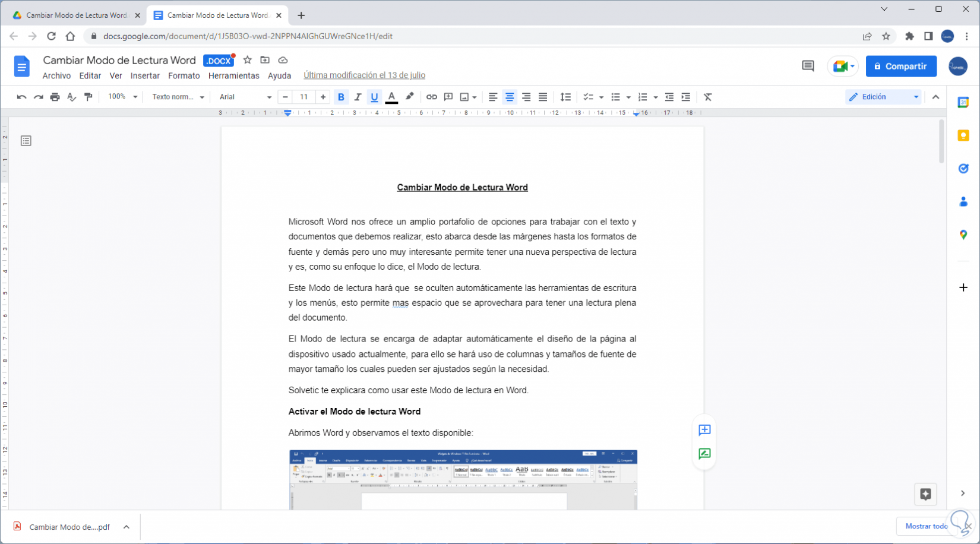The width and height of the screenshot is (980, 544).
Task: Insert a numbered list
Action: pyautogui.click(x=643, y=97)
